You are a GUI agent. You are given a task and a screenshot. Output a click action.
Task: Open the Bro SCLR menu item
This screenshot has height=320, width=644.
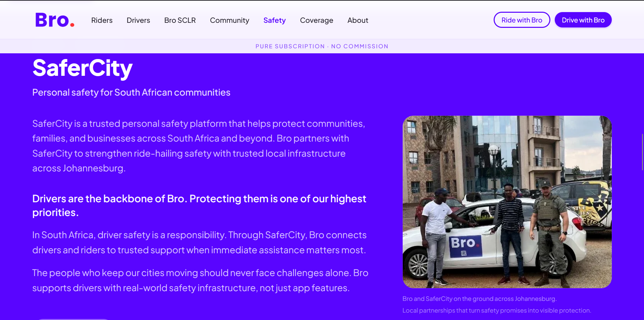click(x=180, y=20)
